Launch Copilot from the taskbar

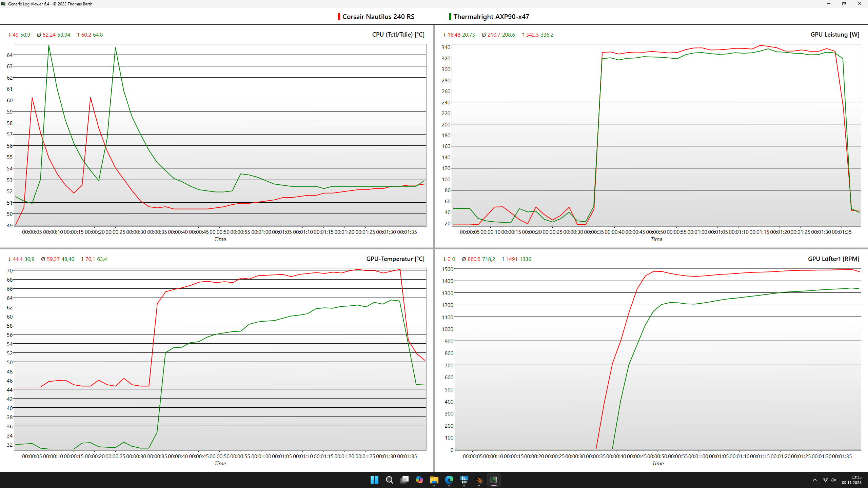click(x=419, y=480)
